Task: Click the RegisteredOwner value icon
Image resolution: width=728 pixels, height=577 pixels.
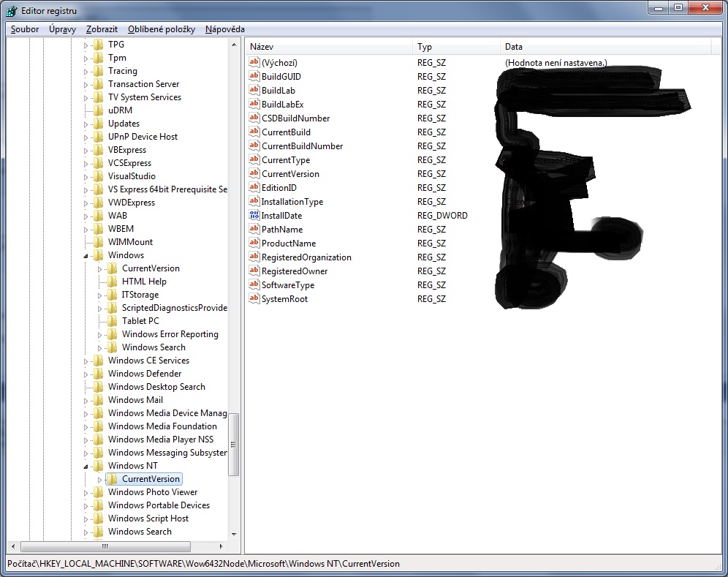Action: tap(254, 271)
